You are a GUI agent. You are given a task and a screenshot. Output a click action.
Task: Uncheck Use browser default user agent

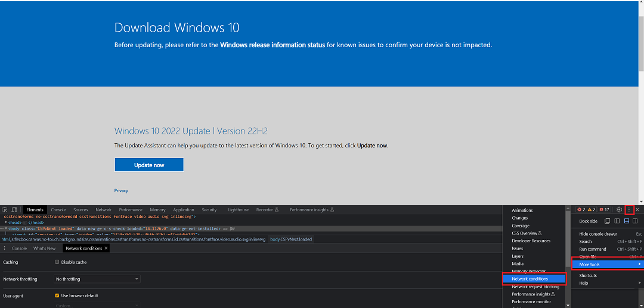pyautogui.click(x=57, y=295)
